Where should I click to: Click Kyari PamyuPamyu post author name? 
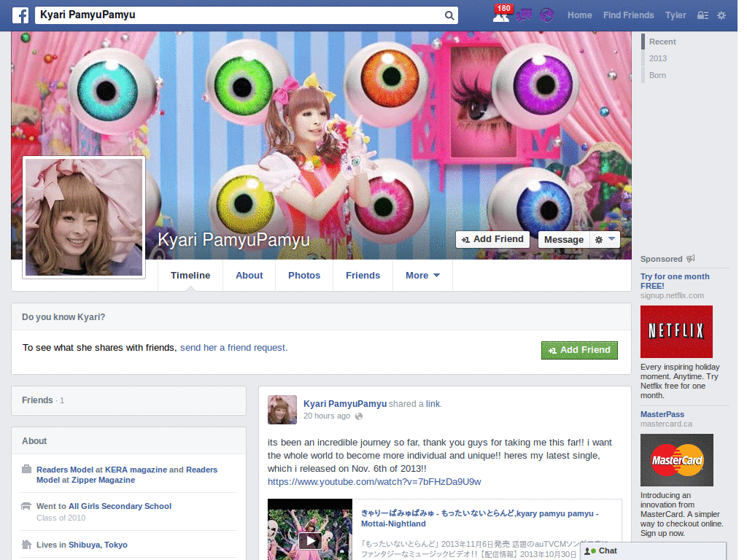pos(345,404)
